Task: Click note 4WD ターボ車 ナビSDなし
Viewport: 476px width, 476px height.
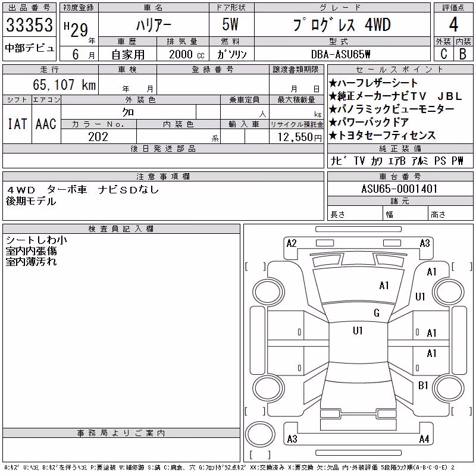Action: [83, 190]
